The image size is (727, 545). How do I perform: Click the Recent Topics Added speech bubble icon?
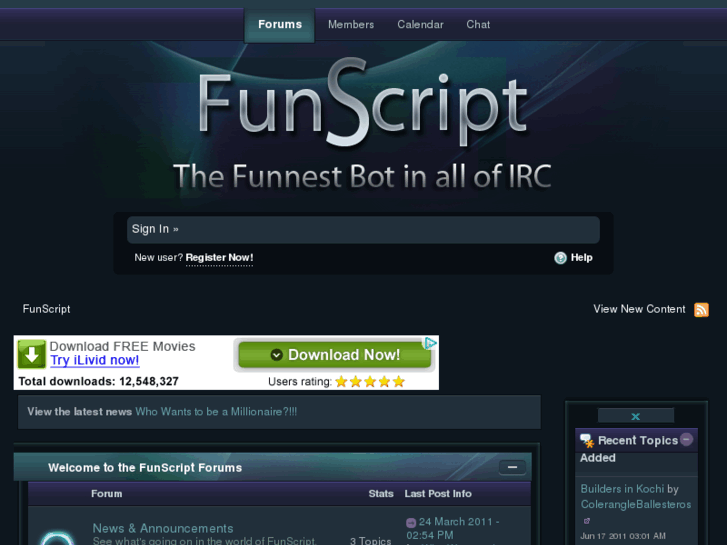click(x=587, y=441)
